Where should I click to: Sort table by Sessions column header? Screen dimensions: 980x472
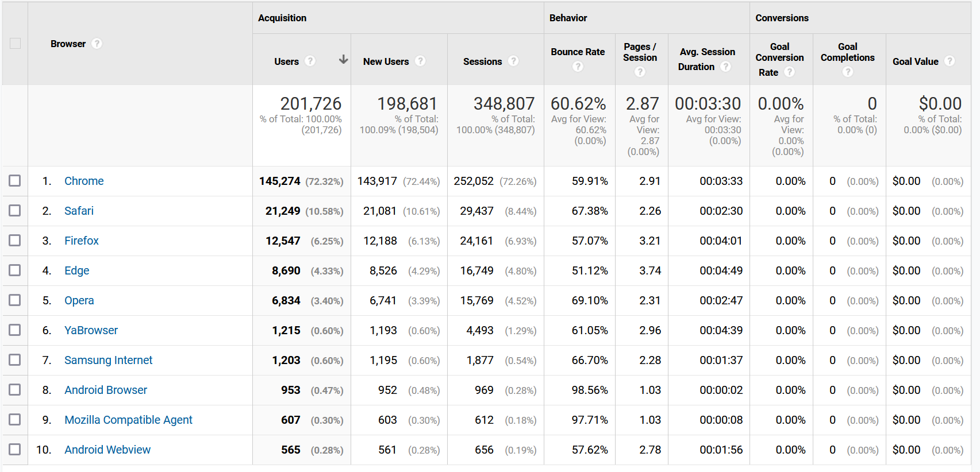[482, 61]
